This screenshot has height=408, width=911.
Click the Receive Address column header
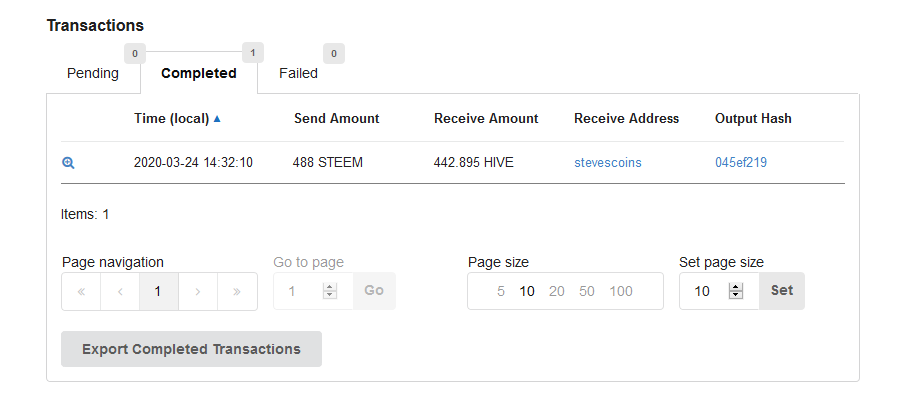[626, 119]
